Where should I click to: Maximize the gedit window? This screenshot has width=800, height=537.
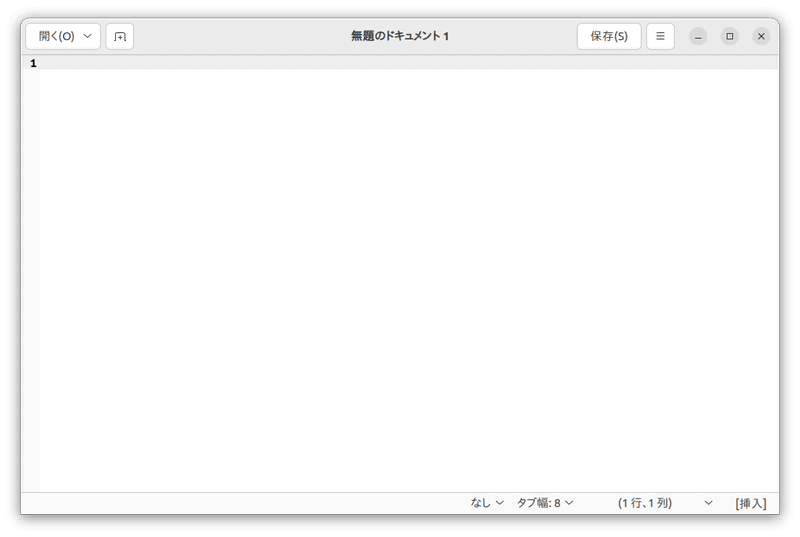coord(730,36)
